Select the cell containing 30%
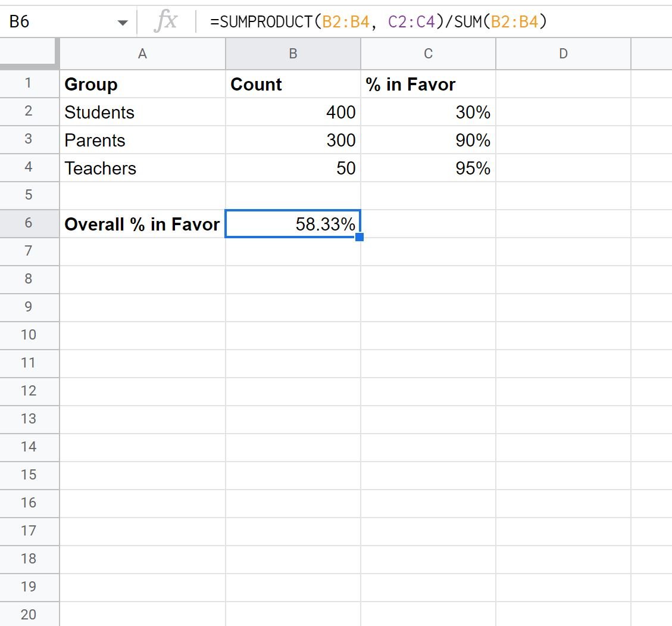 tap(428, 112)
